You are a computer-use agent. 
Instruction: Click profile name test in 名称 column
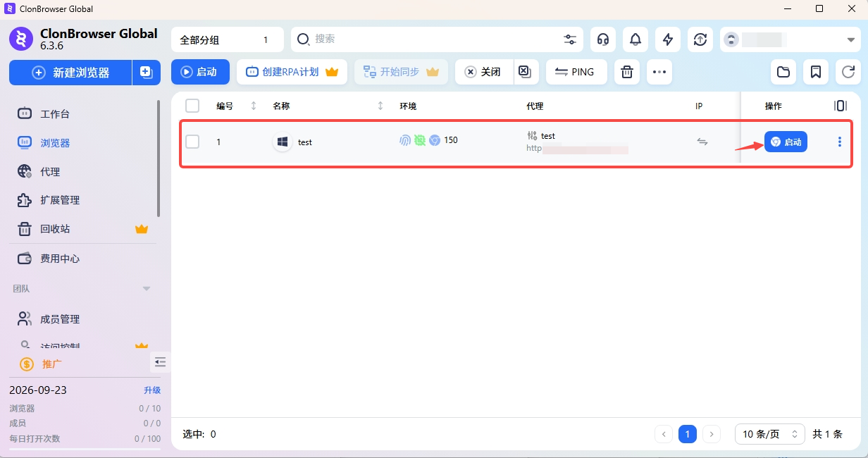[305, 142]
